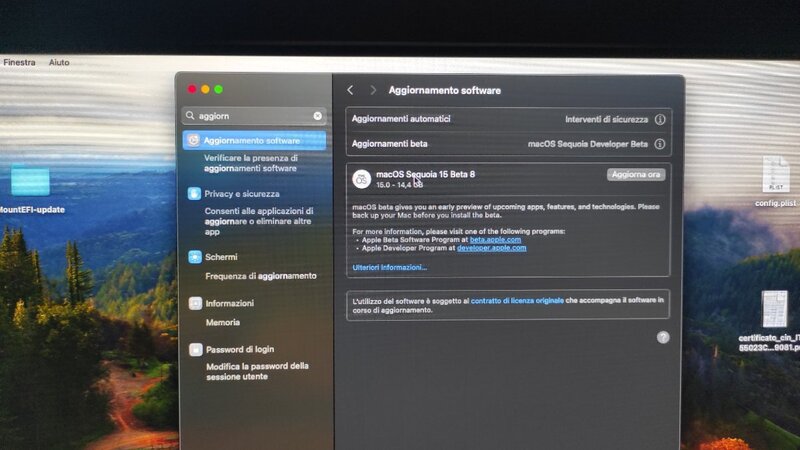Viewport: 800px width, 450px height.
Task: Open the Aiuto menu
Action: point(59,62)
